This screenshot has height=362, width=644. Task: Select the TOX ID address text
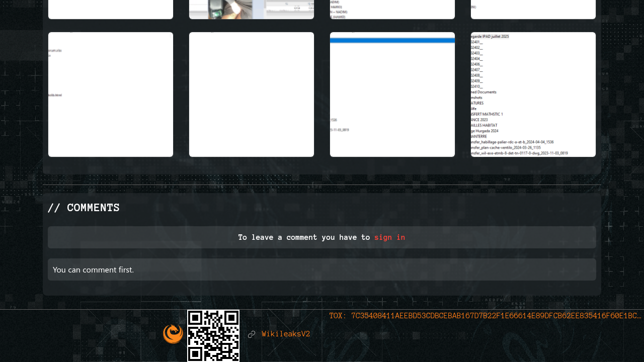click(x=496, y=316)
